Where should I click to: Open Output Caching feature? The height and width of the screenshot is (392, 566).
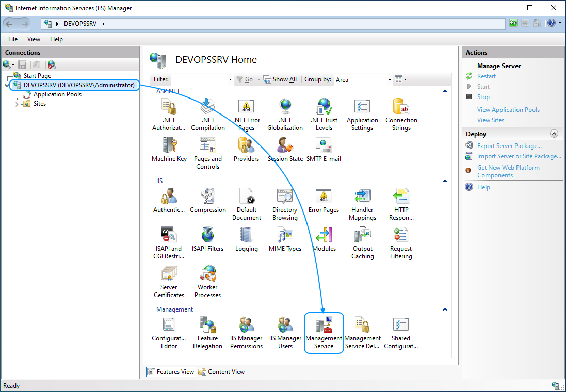pos(362,243)
